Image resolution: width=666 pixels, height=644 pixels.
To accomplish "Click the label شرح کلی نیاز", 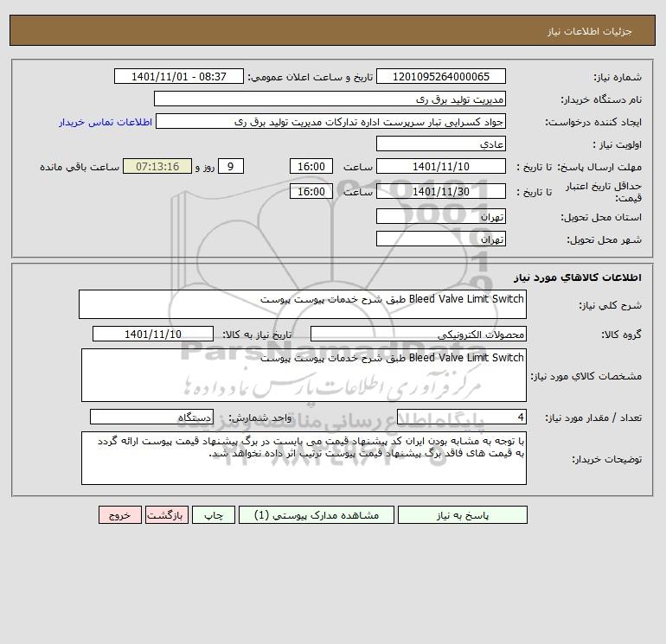I will (x=611, y=305).
